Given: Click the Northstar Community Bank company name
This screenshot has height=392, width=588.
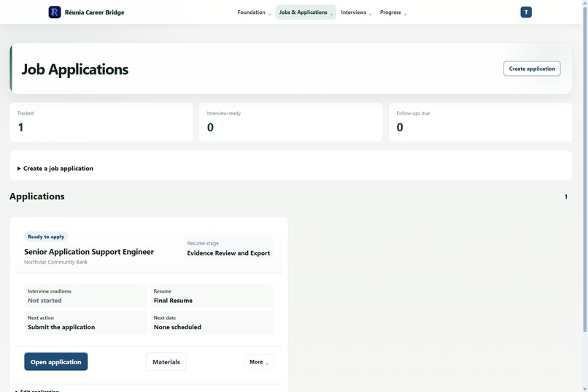Looking at the screenshot, I should tap(56, 262).
